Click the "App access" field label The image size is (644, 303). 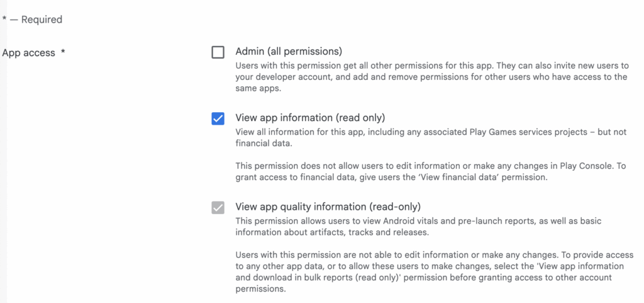pos(29,53)
